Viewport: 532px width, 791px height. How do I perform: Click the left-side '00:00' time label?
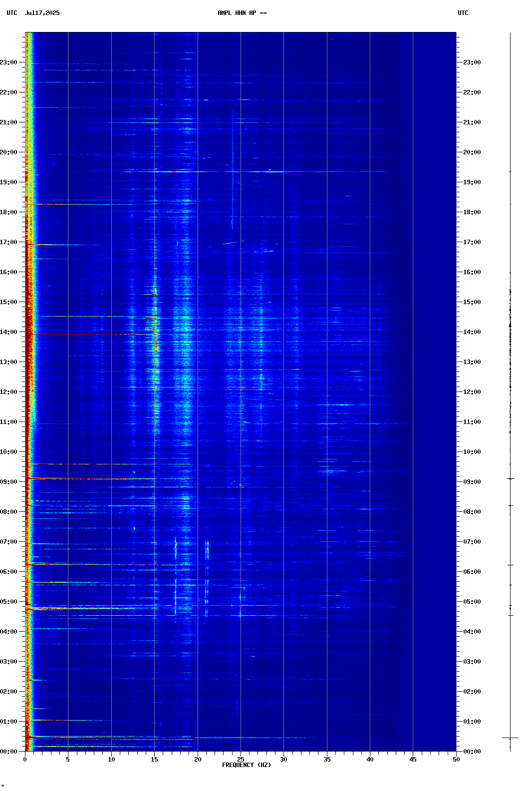coord(8,752)
